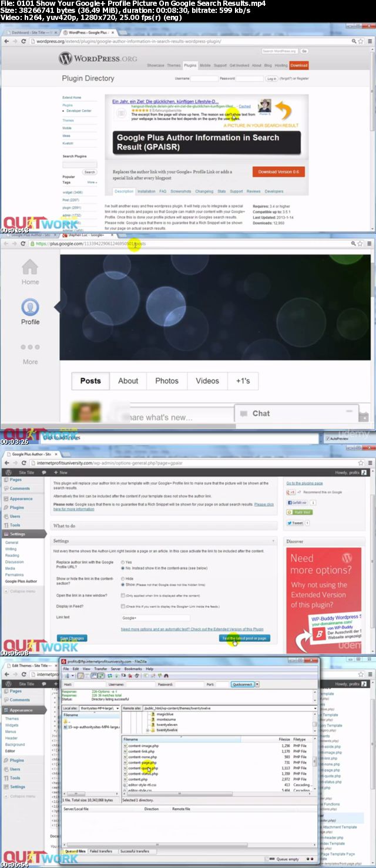Click the Search button under Search Plugins

click(89, 172)
